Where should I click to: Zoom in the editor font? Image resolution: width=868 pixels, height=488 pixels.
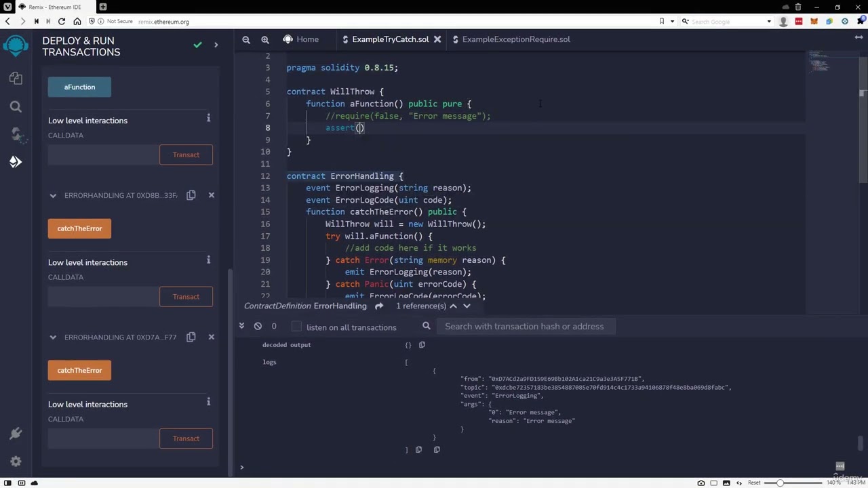265,39
